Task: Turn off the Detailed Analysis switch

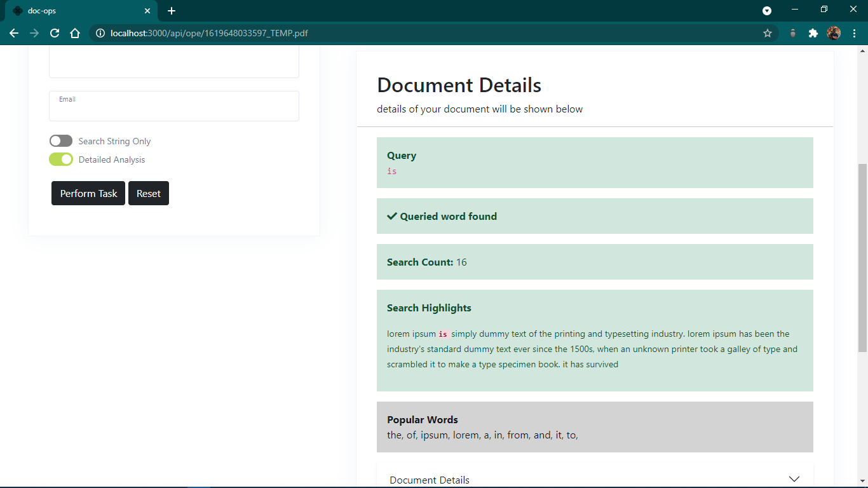Action: tap(61, 159)
